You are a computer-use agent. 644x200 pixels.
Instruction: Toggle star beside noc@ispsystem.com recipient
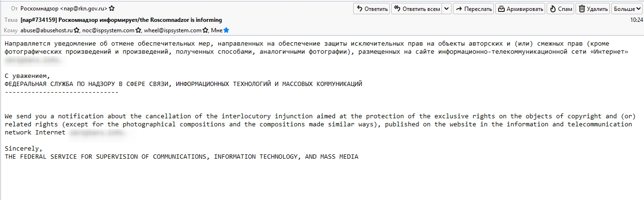coord(138,30)
